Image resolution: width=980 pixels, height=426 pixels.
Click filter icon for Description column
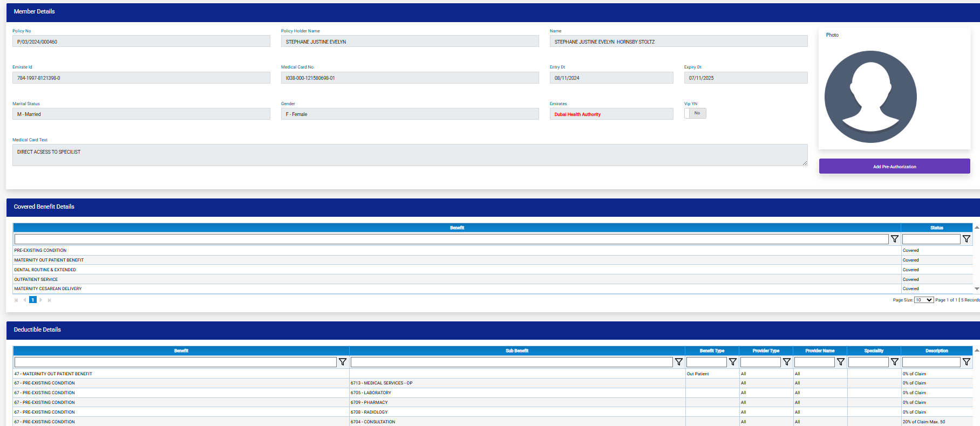coord(966,362)
